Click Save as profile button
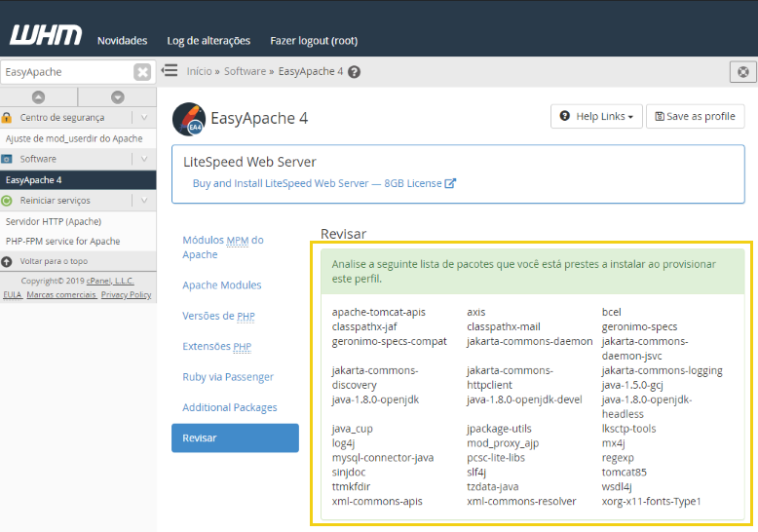758x532 pixels. [x=695, y=117]
